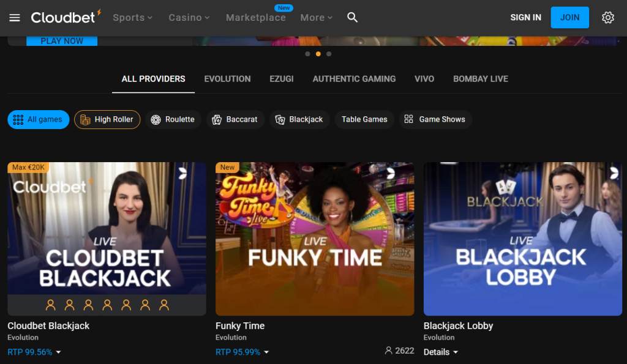Click the Join button
627x364 pixels.
pos(570,18)
